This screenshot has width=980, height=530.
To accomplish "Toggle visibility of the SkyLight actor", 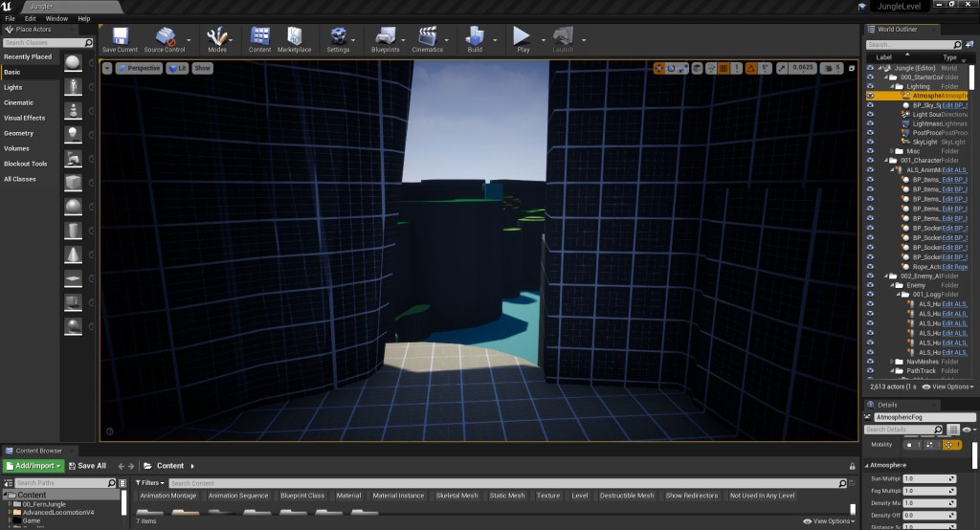I will coord(870,143).
